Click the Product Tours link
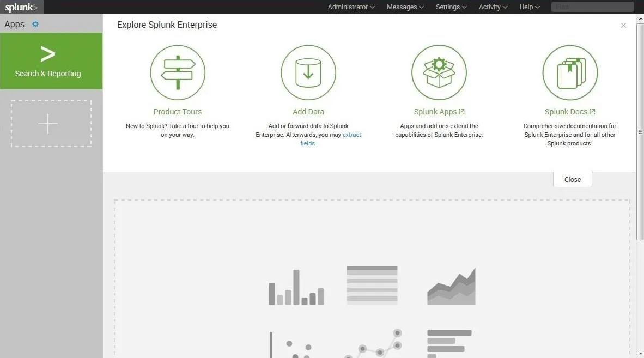Screen dimensions: 644x358 tap(178, 112)
